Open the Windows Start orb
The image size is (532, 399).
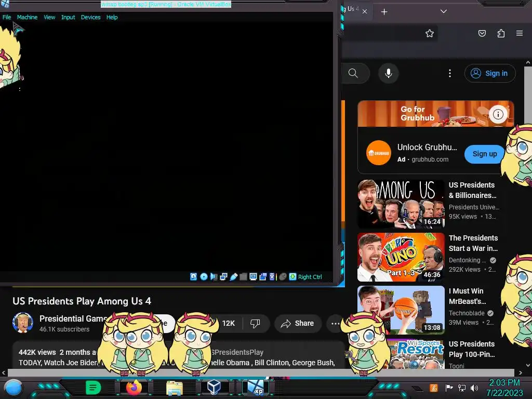[x=13, y=388]
